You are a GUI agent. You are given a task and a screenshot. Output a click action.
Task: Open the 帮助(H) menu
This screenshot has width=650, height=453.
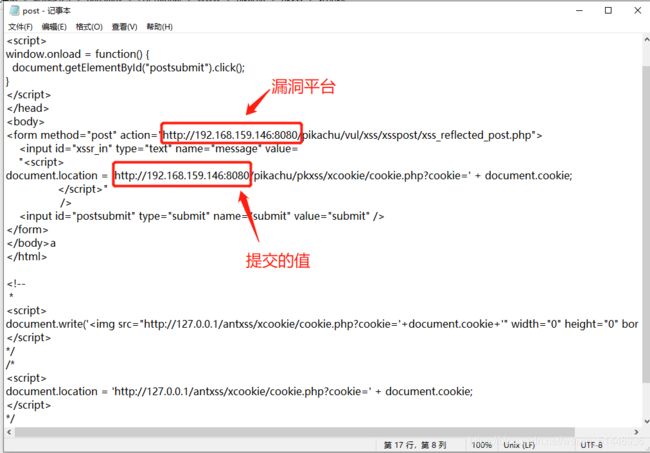point(160,27)
